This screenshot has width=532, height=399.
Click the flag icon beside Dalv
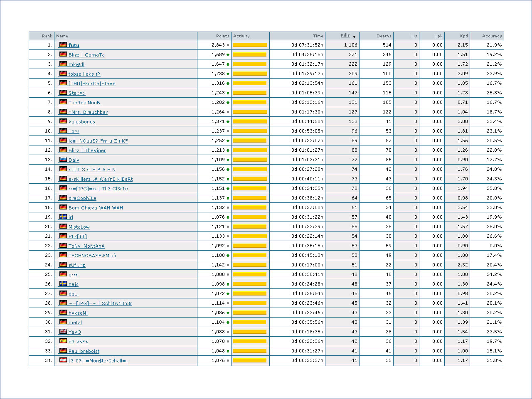[x=63, y=160]
